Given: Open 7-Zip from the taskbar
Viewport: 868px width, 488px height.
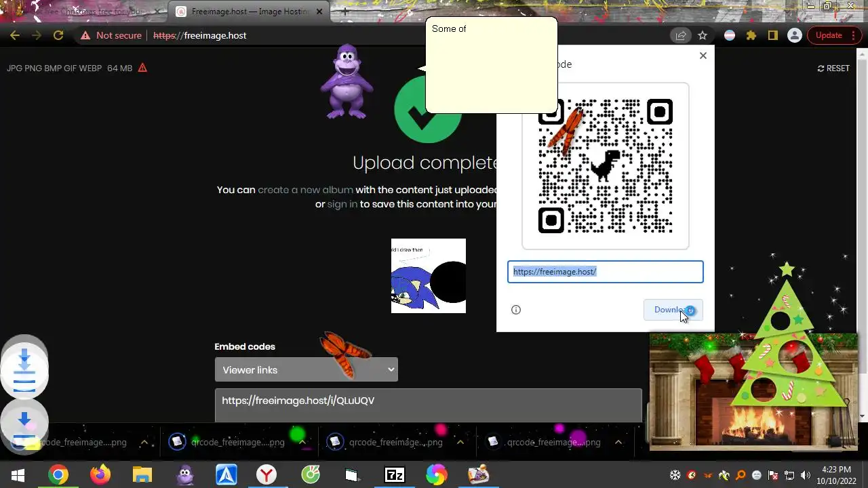Looking at the screenshot, I should pos(395,475).
